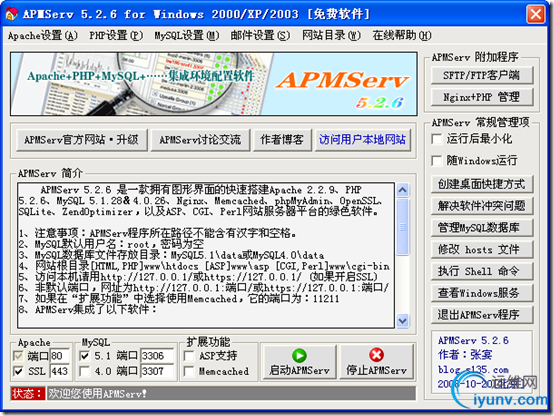Open 作者博客 button
The height and width of the screenshot is (416, 554).
(282, 140)
